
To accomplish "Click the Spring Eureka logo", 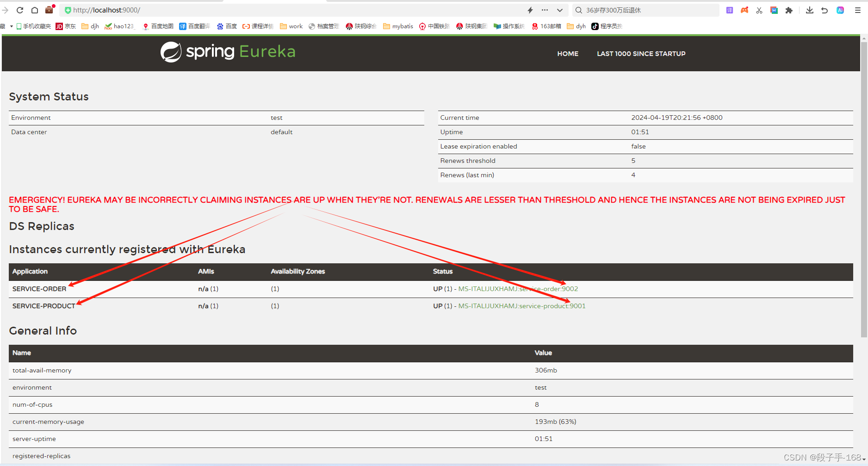I will (228, 52).
